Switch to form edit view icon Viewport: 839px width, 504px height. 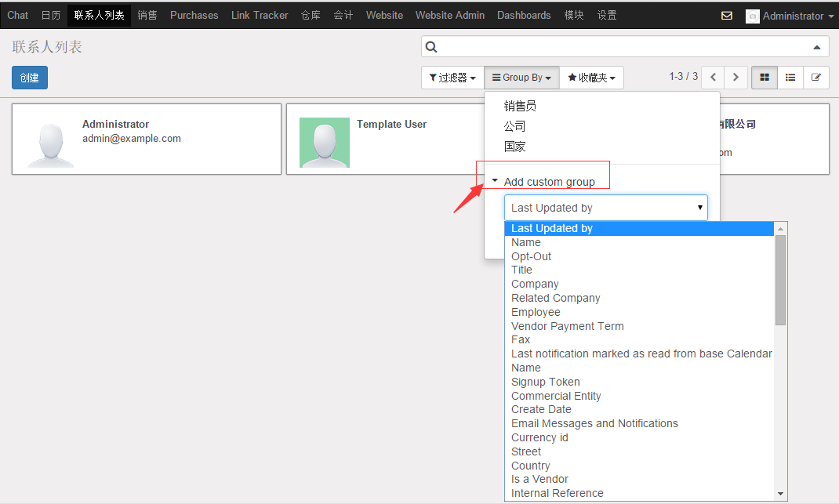click(816, 78)
